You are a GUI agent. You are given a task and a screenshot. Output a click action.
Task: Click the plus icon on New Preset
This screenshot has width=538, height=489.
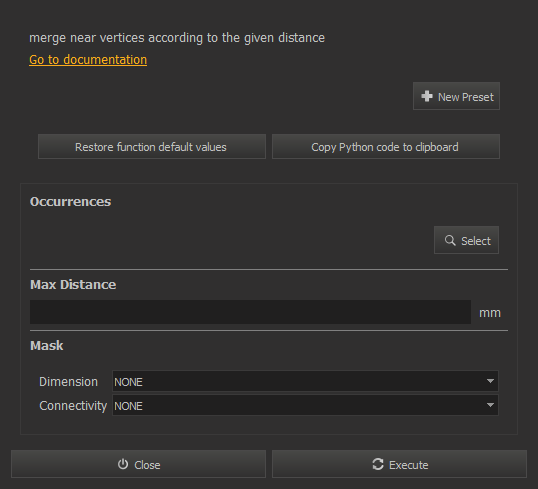tap(427, 96)
